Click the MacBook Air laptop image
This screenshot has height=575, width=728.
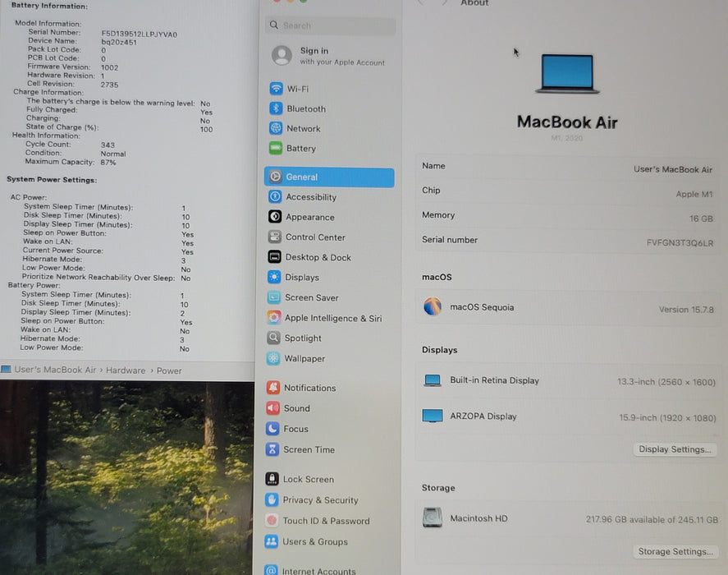567,73
